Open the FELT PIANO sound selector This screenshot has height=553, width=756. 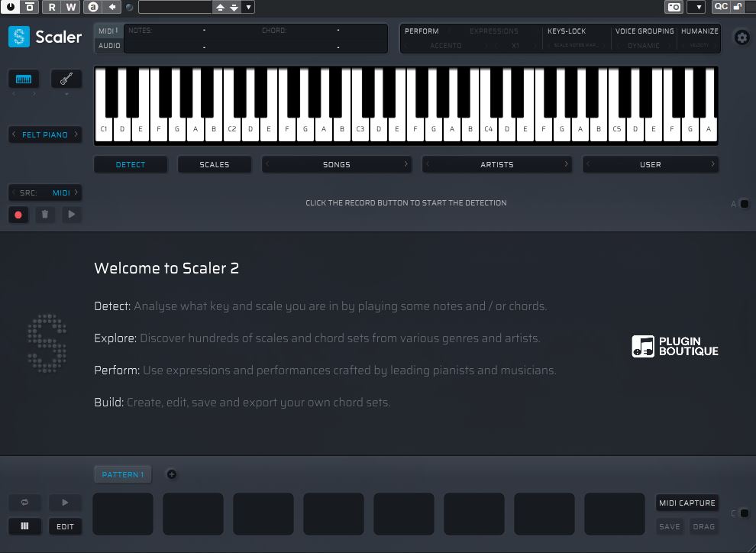coord(45,134)
